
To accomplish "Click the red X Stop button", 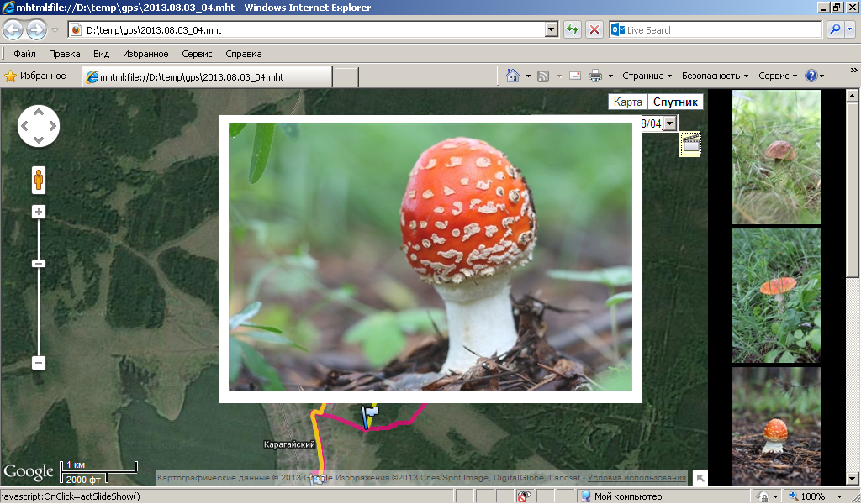I will (594, 30).
